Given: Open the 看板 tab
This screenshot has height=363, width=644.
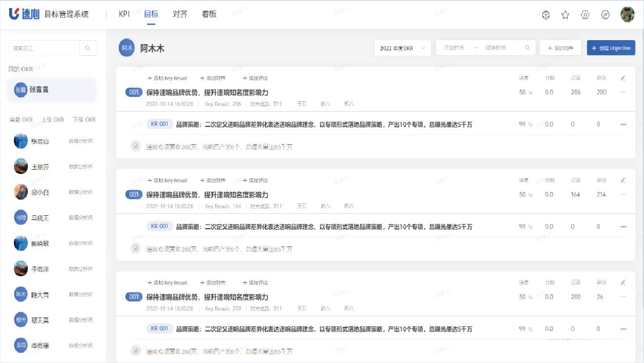Looking at the screenshot, I should (209, 14).
